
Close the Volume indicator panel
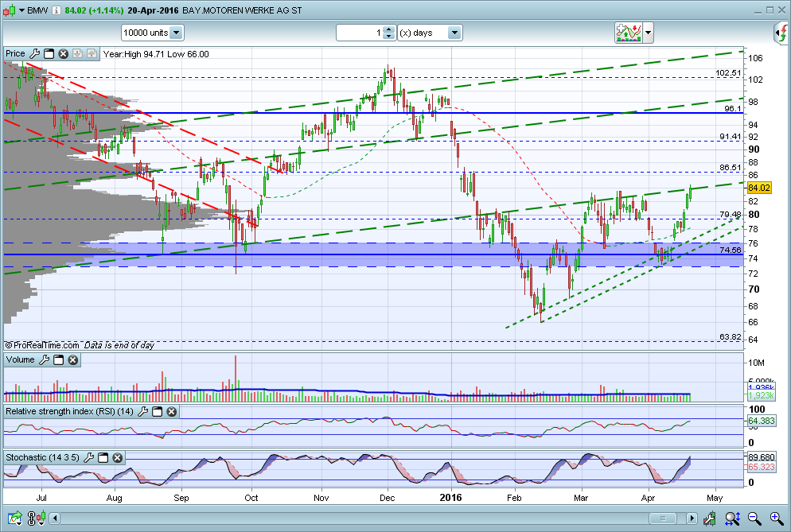pyautogui.click(x=72, y=359)
